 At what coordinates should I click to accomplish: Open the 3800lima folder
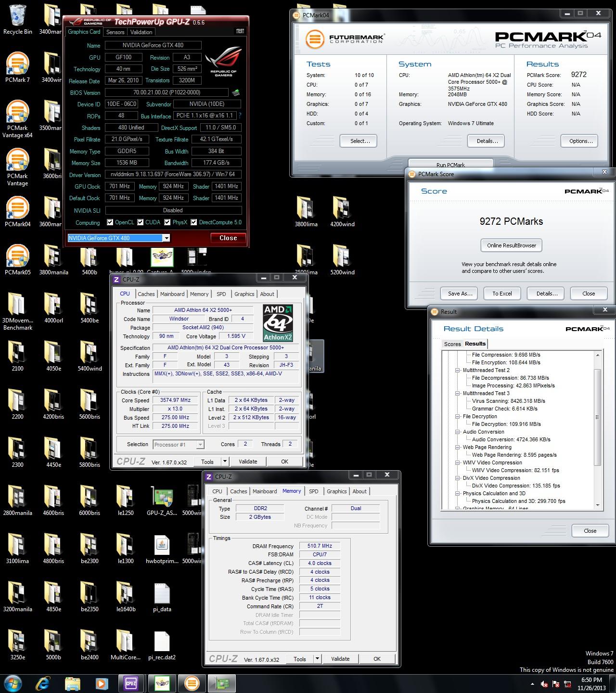tap(306, 212)
